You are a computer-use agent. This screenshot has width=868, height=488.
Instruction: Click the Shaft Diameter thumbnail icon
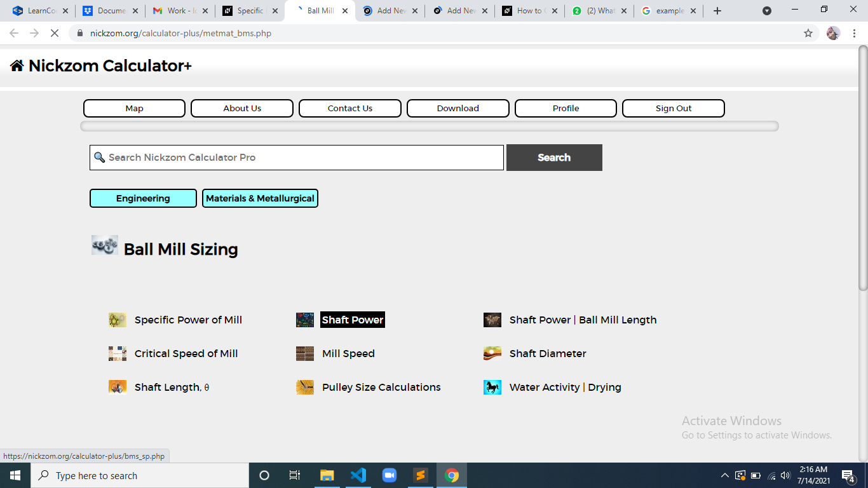coord(492,353)
